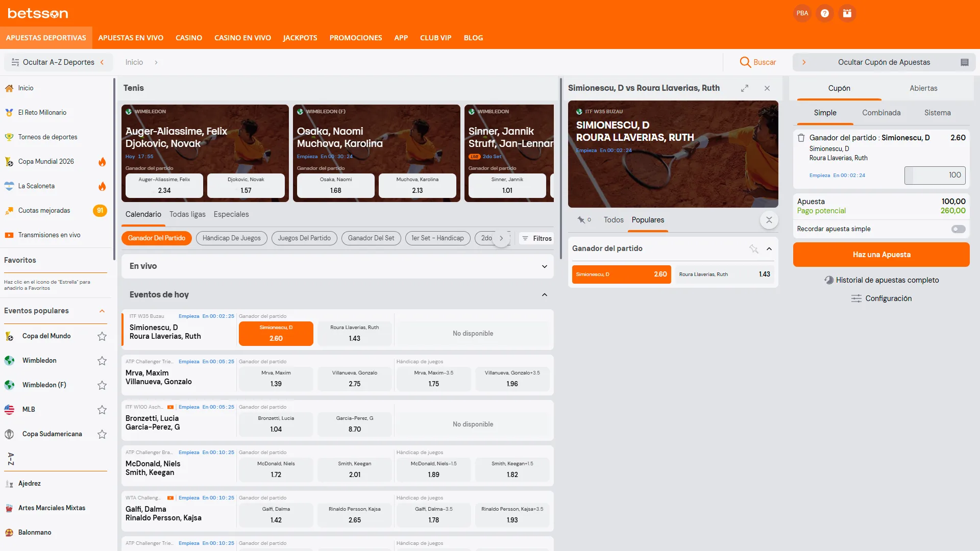Delete the Simionescu bet with trash icon
The image size is (980, 551).
click(x=801, y=138)
